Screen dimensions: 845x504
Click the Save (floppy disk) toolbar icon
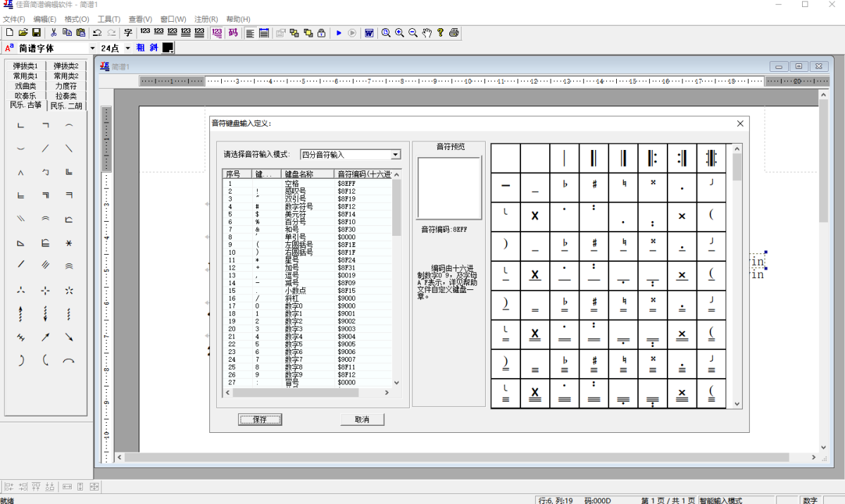[x=37, y=32]
